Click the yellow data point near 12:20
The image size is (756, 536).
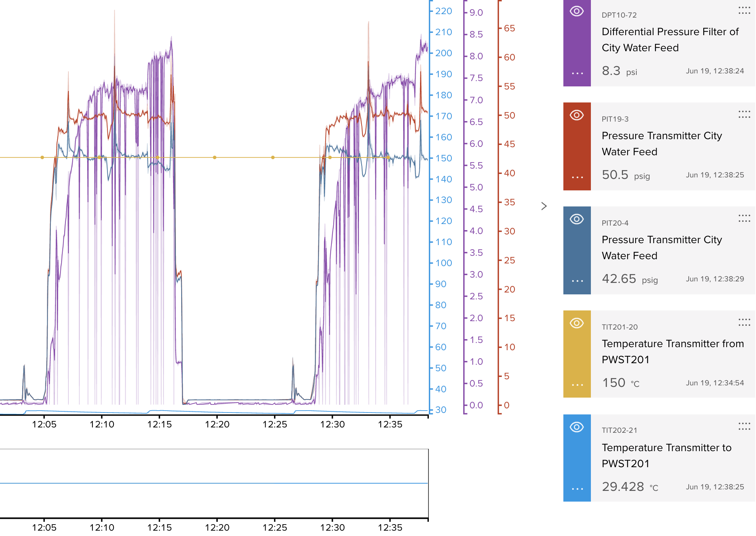point(215,158)
